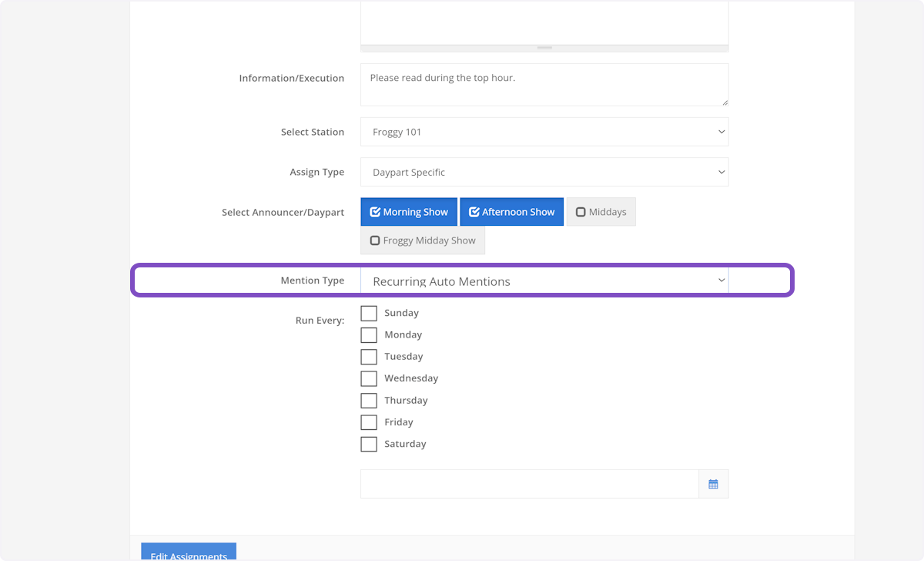
Task: Deselect the Morning Show daypart
Action: click(409, 212)
